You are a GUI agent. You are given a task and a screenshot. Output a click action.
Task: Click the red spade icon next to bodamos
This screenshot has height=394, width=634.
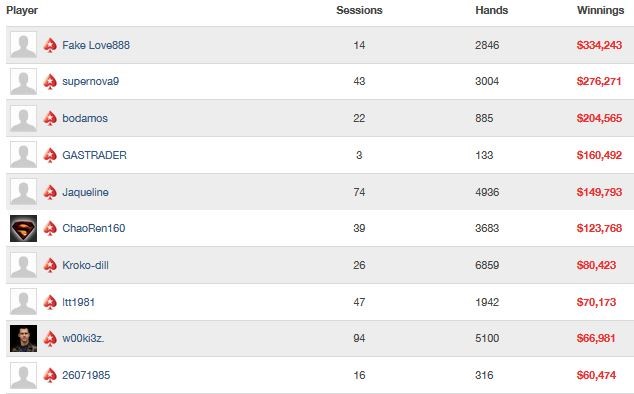click(50, 118)
